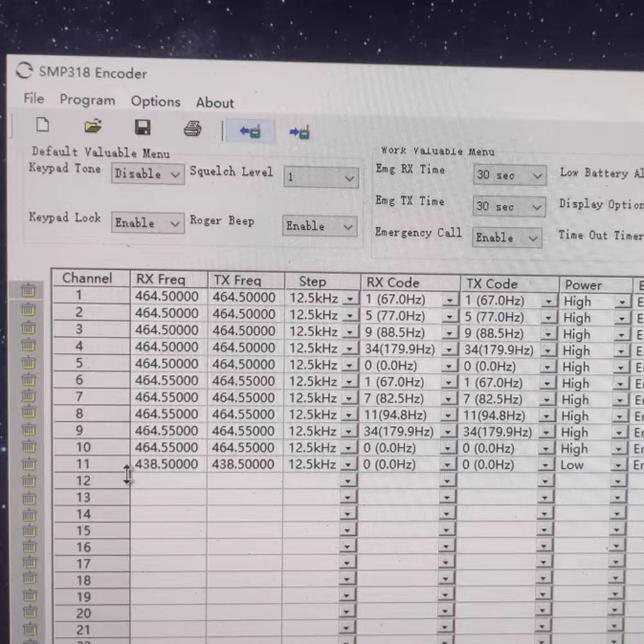Open the Squelch Level dropdown
This screenshot has height=644, width=644.
click(321, 178)
